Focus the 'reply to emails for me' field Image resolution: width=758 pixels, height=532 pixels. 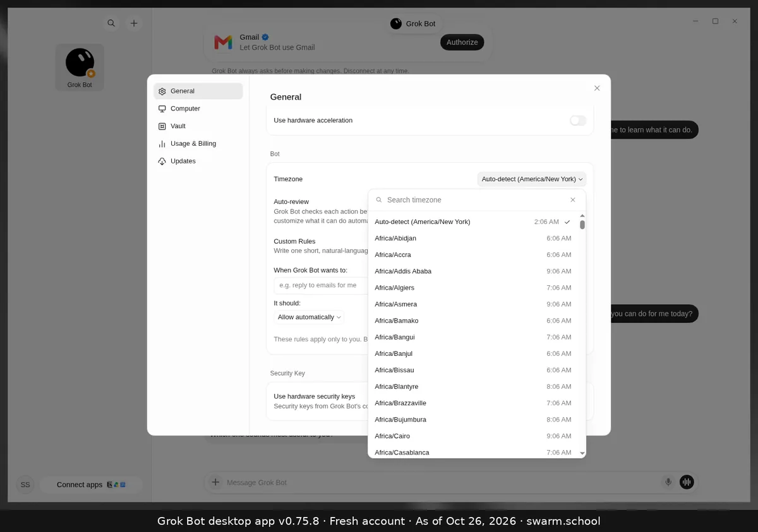(321, 285)
